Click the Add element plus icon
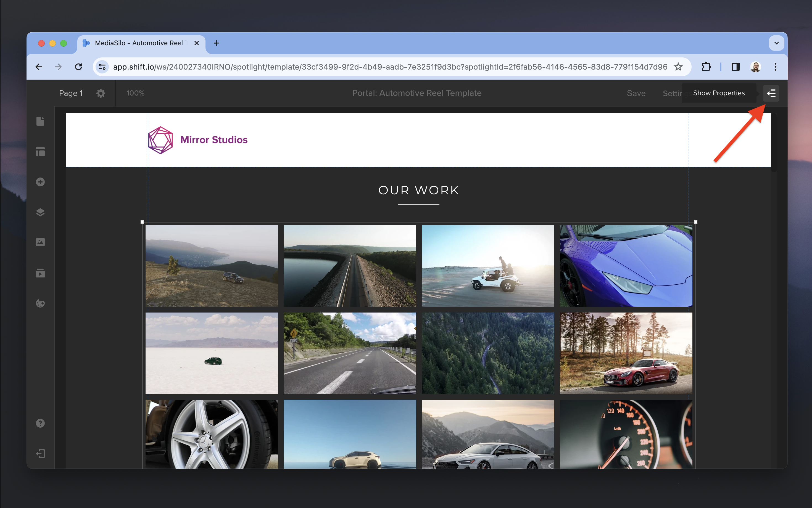This screenshot has height=508, width=812. click(x=40, y=182)
